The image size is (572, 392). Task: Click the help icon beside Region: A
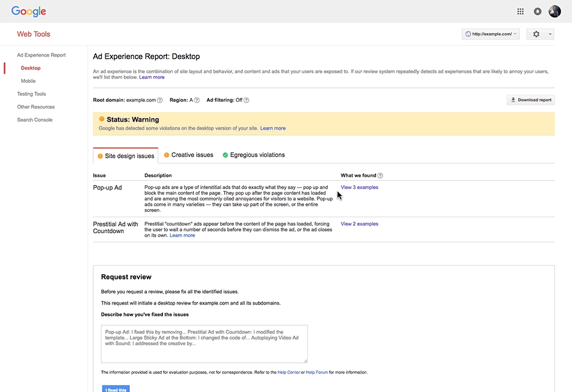pyautogui.click(x=197, y=100)
